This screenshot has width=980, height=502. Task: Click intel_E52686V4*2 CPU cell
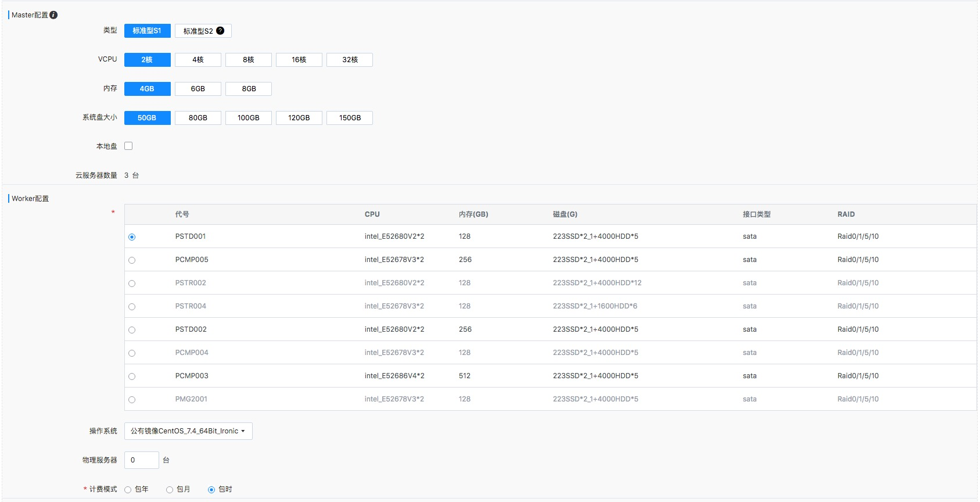pyautogui.click(x=394, y=376)
